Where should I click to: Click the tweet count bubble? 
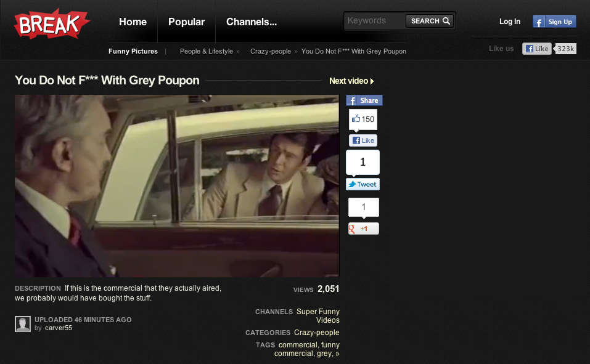coord(363,162)
